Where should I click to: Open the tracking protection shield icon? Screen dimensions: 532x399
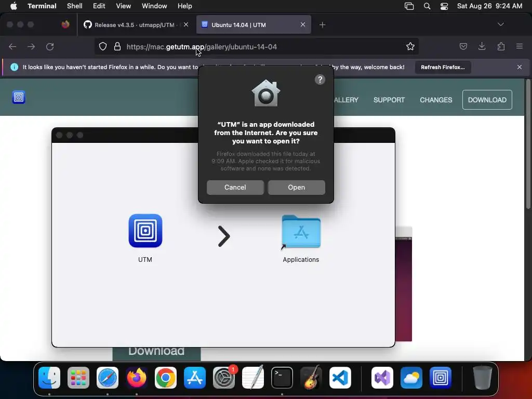tap(103, 46)
